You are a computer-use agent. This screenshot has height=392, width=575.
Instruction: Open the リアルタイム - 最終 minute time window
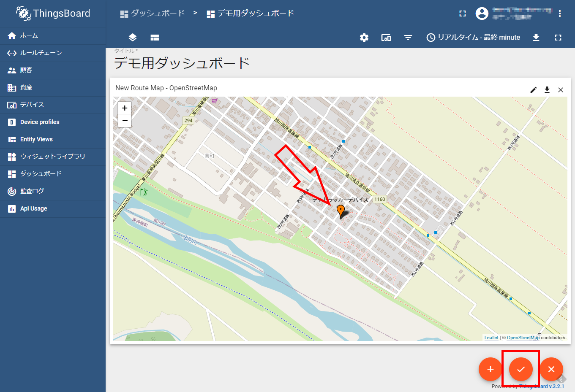click(x=473, y=38)
